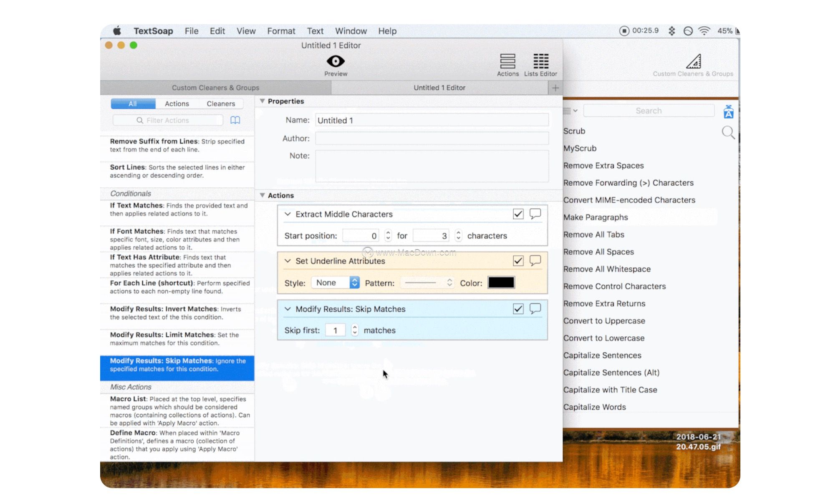The image size is (818, 504).
Task: Click the magnifier icon in background window
Action: click(728, 133)
